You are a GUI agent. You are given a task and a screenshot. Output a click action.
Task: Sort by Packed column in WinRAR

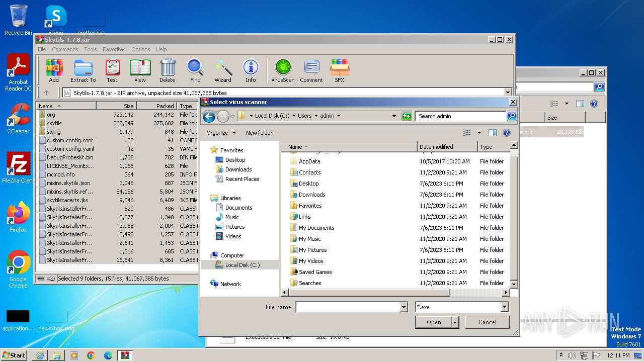click(x=156, y=106)
